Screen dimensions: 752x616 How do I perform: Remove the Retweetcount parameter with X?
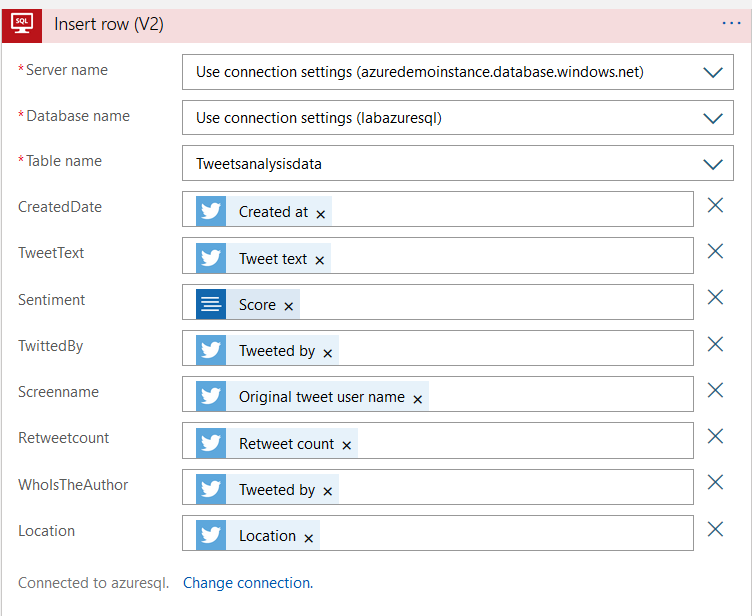click(x=715, y=437)
